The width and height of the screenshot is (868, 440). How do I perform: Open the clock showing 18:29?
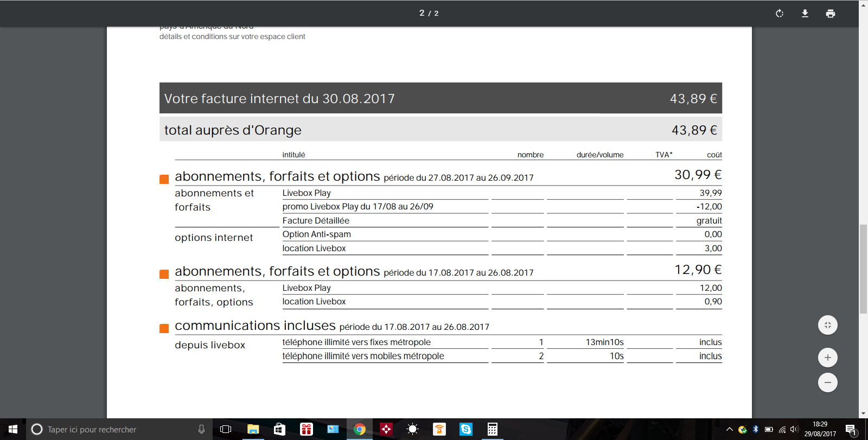pyautogui.click(x=820, y=429)
